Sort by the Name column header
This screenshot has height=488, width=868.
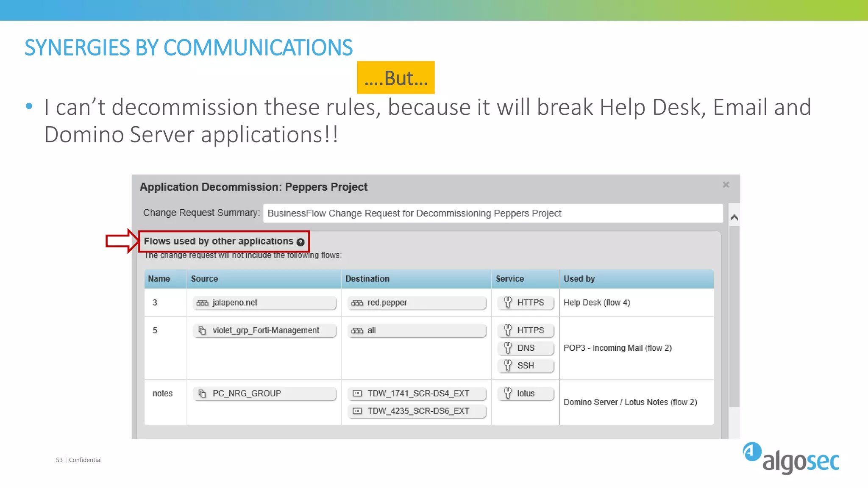166,279
